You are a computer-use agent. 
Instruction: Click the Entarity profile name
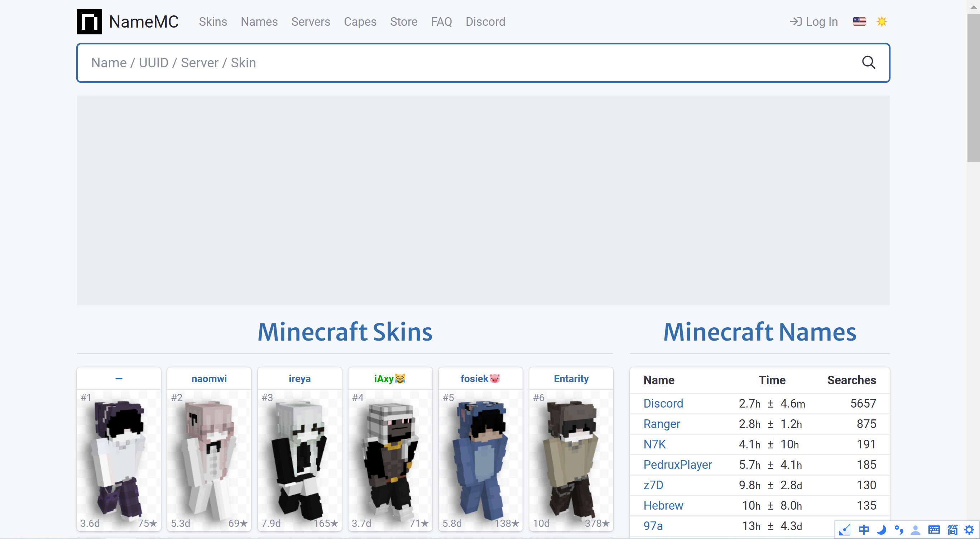click(571, 379)
